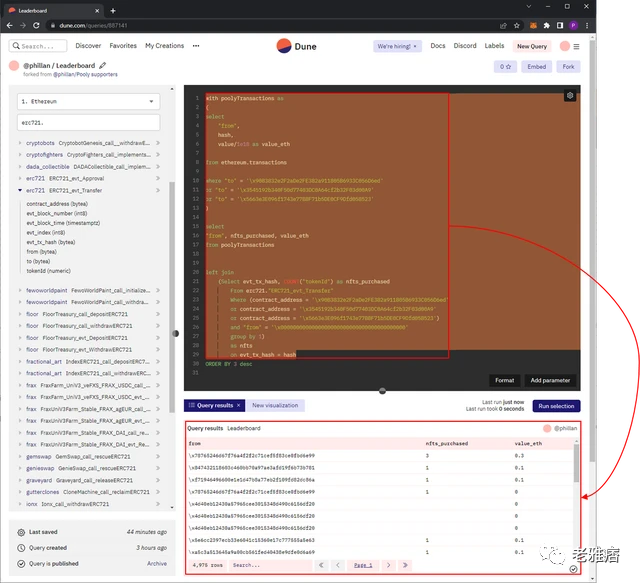Expand the ERC721_evt_Approval table

pyautogui.click(x=20, y=178)
